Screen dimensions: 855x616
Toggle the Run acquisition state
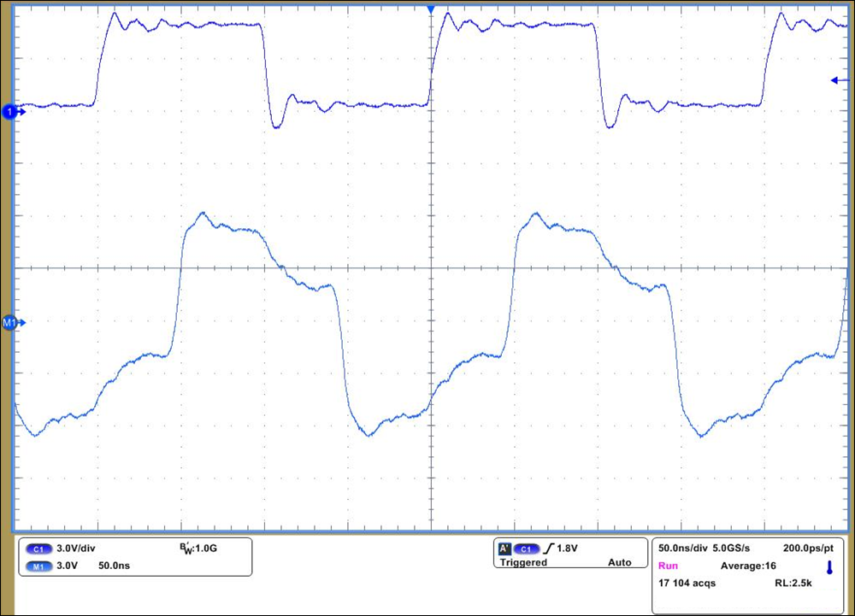pyautogui.click(x=668, y=564)
